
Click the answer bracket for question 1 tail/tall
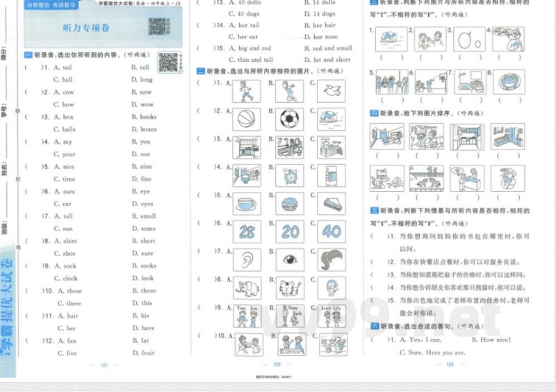pyautogui.click(x=29, y=67)
